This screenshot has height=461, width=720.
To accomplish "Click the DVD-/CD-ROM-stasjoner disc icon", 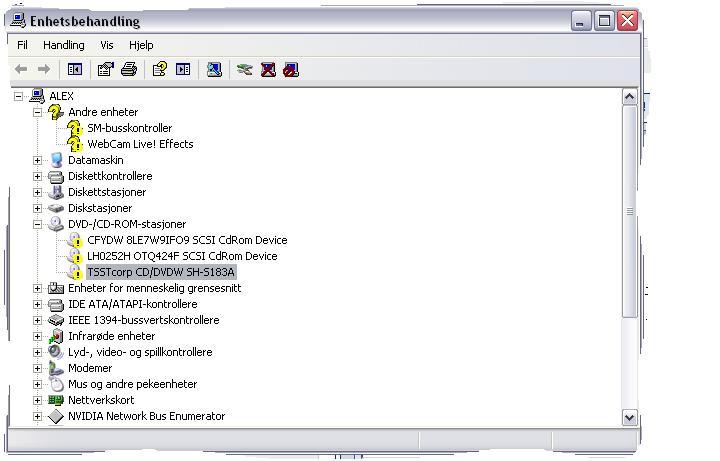I will coord(56,224).
